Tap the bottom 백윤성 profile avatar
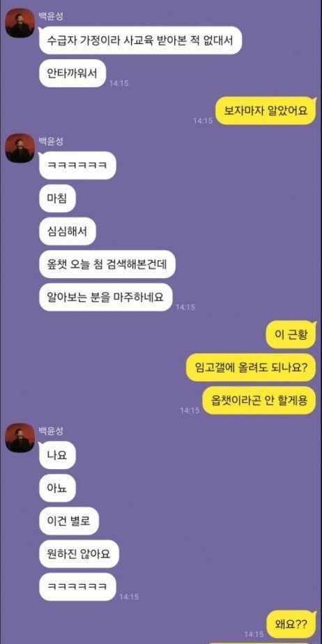 point(20,438)
